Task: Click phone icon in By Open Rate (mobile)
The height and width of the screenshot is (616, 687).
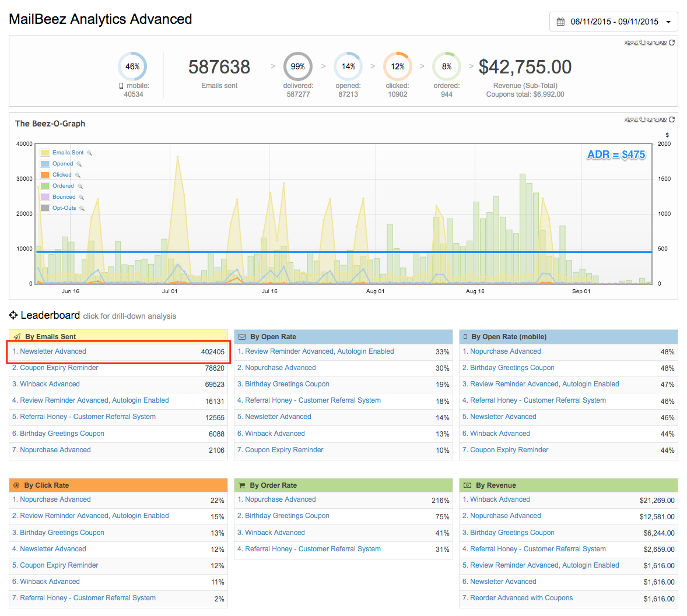Action: tap(465, 337)
